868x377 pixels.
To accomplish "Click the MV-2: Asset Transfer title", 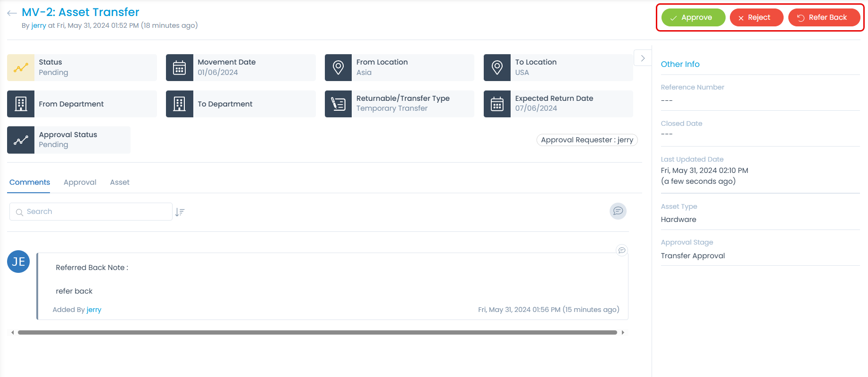I will tap(81, 12).
